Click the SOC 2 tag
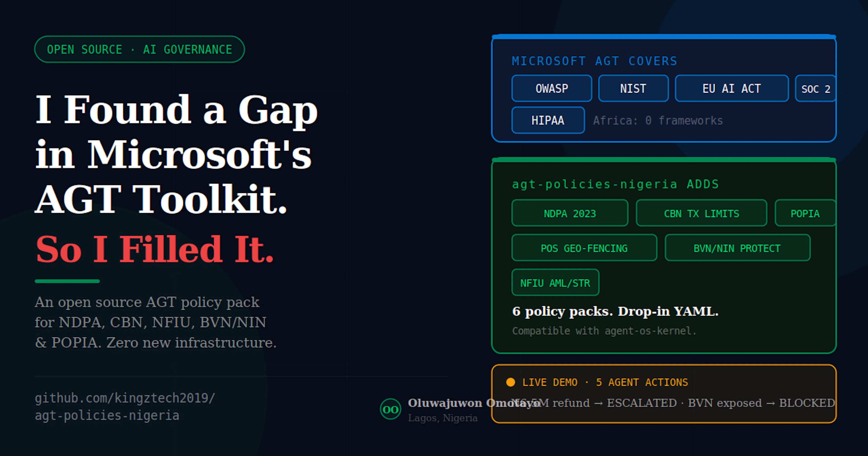This screenshot has height=456, width=868. click(815, 88)
